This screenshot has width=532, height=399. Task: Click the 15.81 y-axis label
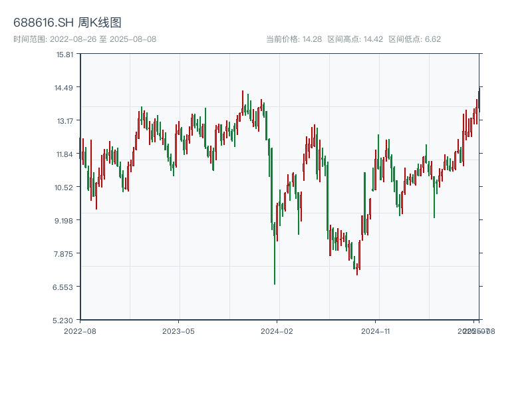click(x=65, y=55)
